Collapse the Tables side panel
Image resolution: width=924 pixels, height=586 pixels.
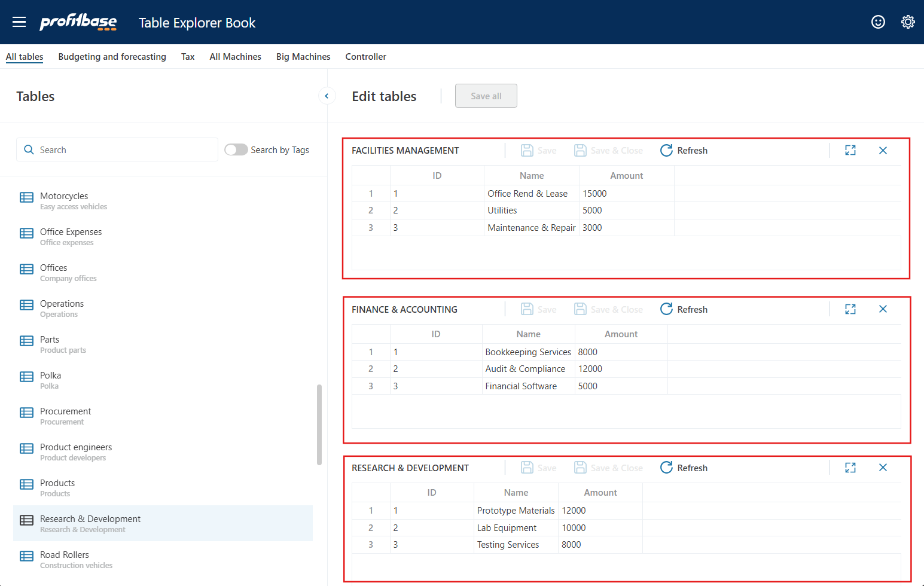click(x=327, y=96)
